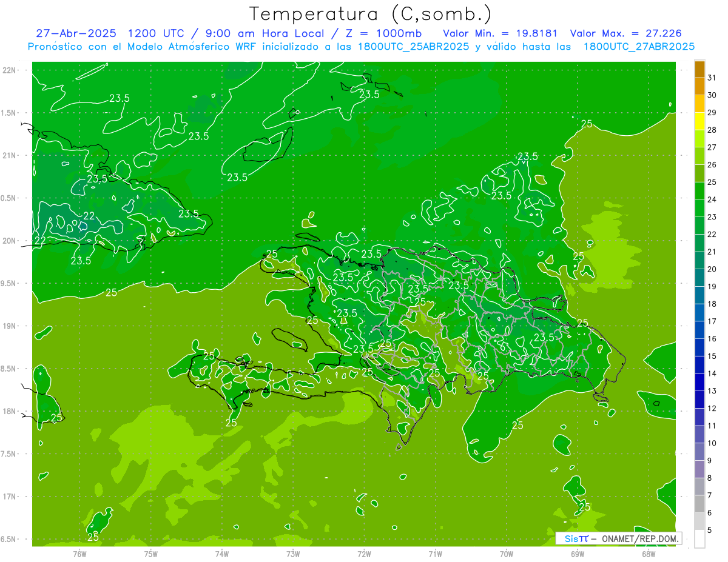Click the yellow color bar segment between 28 and 29
728x562 pixels.
[699, 121]
